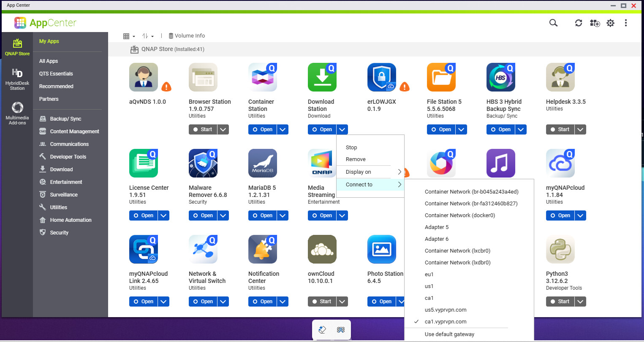Select Multimedia Add-ons in the sidebar

coord(17,113)
